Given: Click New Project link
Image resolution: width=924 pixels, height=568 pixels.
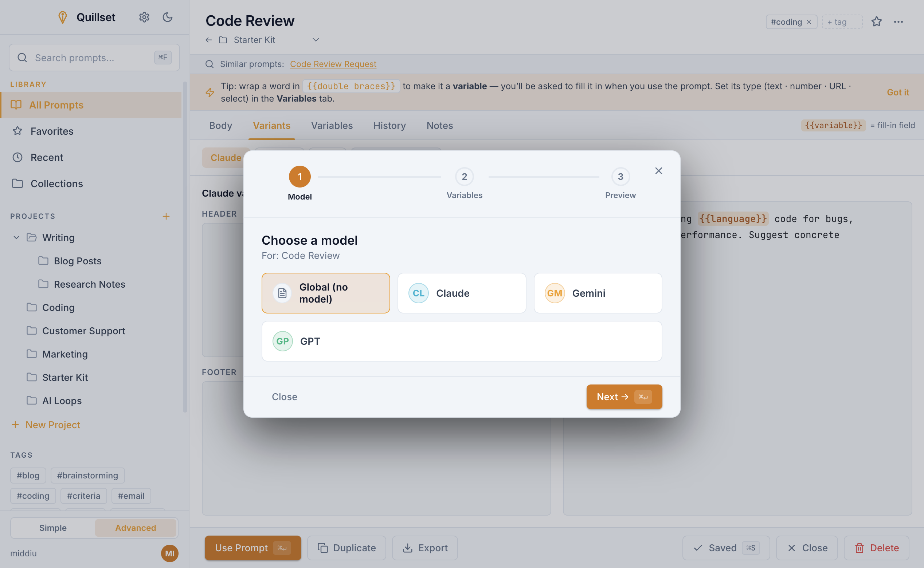Looking at the screenshot, I should point(46,425).
